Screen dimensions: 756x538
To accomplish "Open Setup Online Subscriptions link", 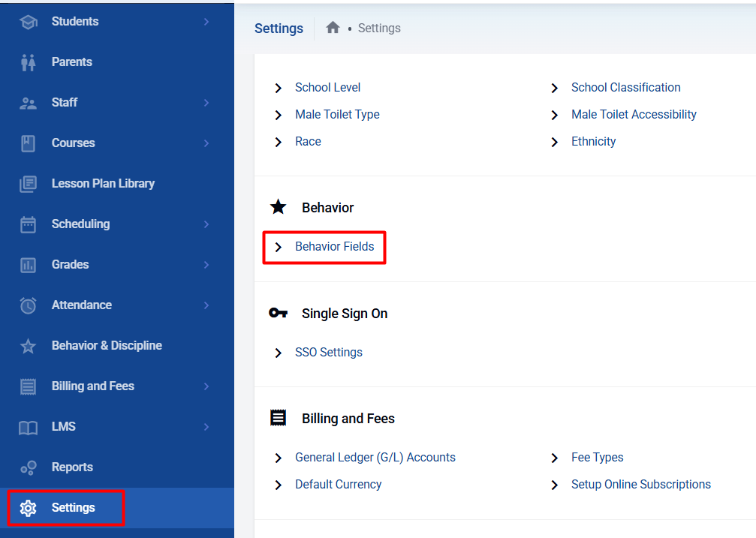I will click(x=640, y=485).
